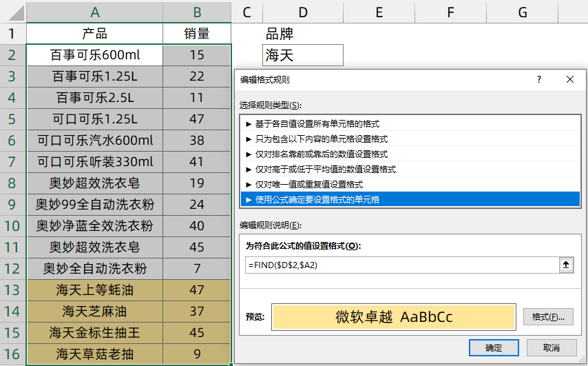588x366 pixels.
Task: Select rule type 使用公式确定要设置格式的单元格
Action: [410, 199]
